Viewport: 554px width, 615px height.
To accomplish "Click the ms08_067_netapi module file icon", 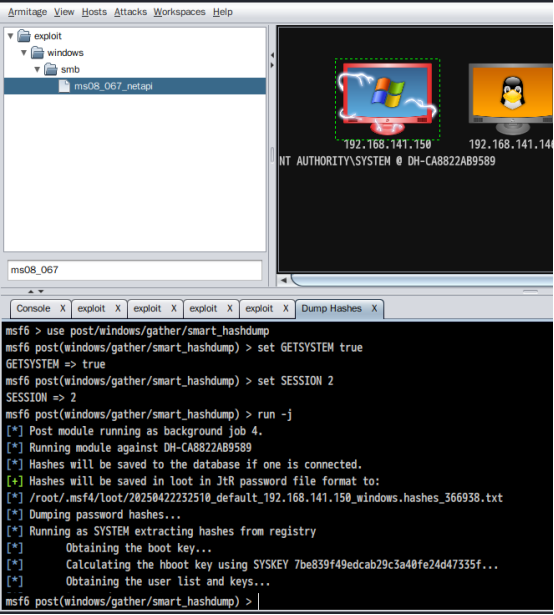I will point(64,86).
